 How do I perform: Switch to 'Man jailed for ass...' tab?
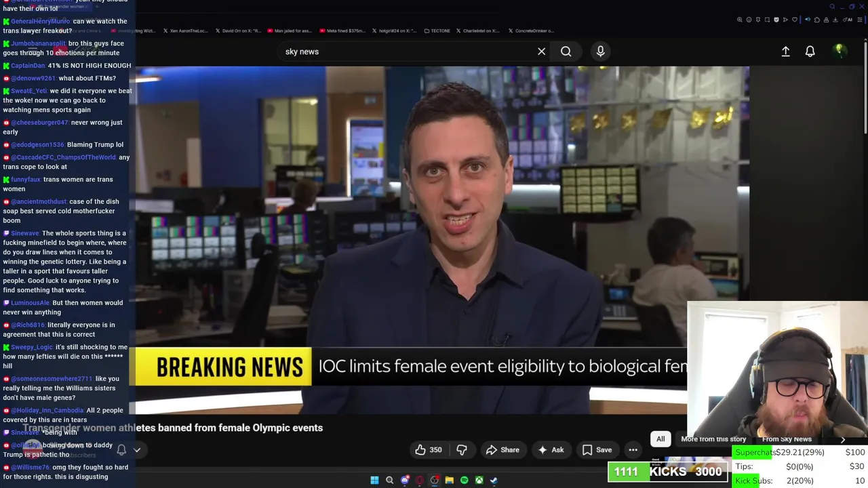(x=289, y=30)
